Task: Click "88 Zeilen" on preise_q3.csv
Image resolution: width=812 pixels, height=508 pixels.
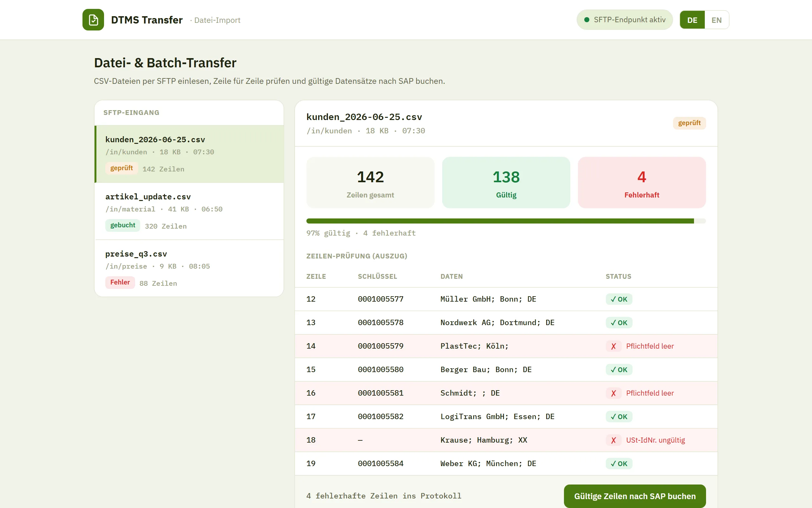Action: [158, 283]
